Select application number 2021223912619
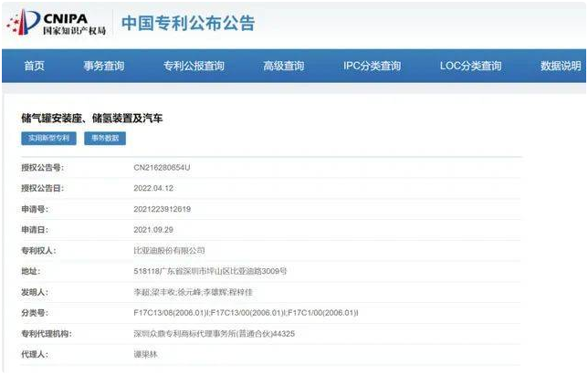 162,209
